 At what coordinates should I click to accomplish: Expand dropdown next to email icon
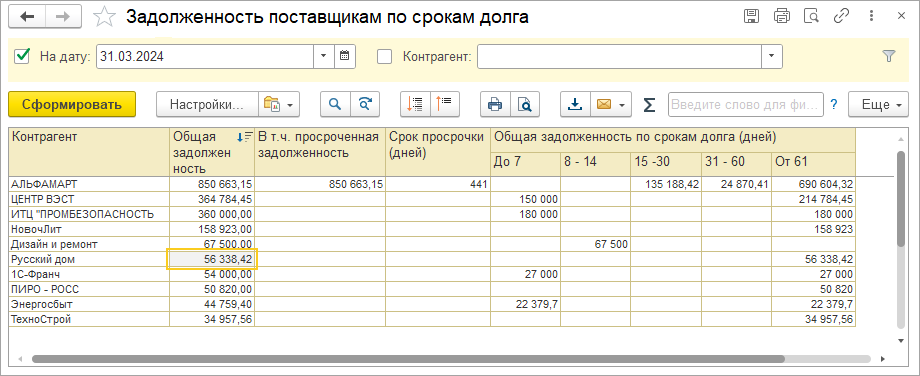click(x=623, y=105)
